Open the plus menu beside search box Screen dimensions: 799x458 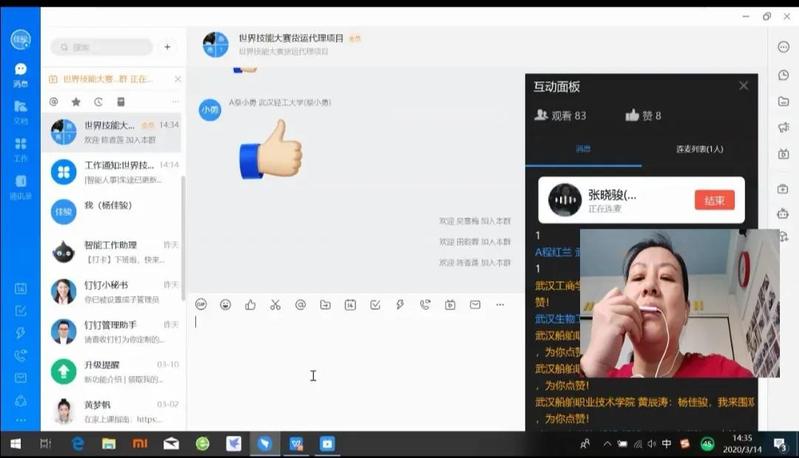click(x=167, y=47)
